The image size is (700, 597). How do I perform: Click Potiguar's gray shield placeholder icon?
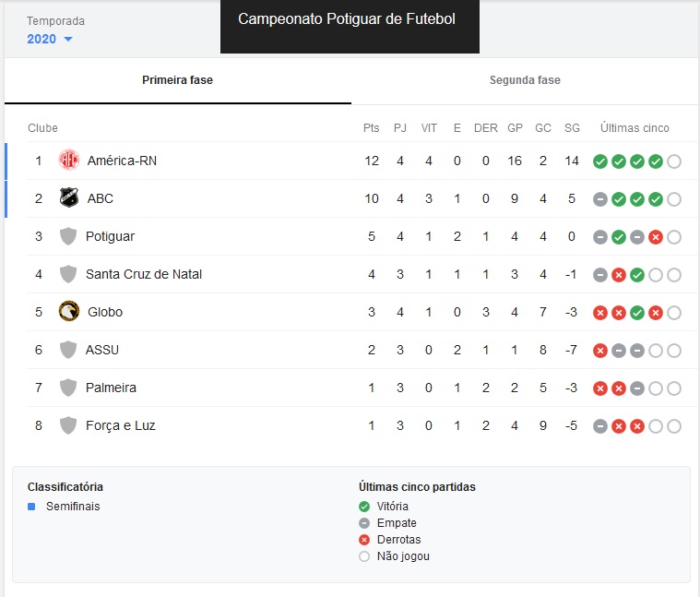67,236
